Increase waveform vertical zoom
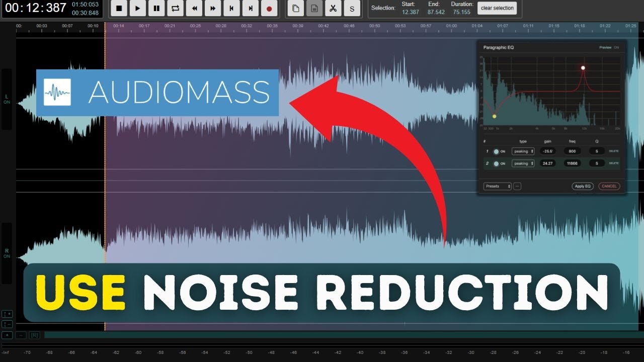Viewport: 644px width, 362px height. (x=7, y=313)
